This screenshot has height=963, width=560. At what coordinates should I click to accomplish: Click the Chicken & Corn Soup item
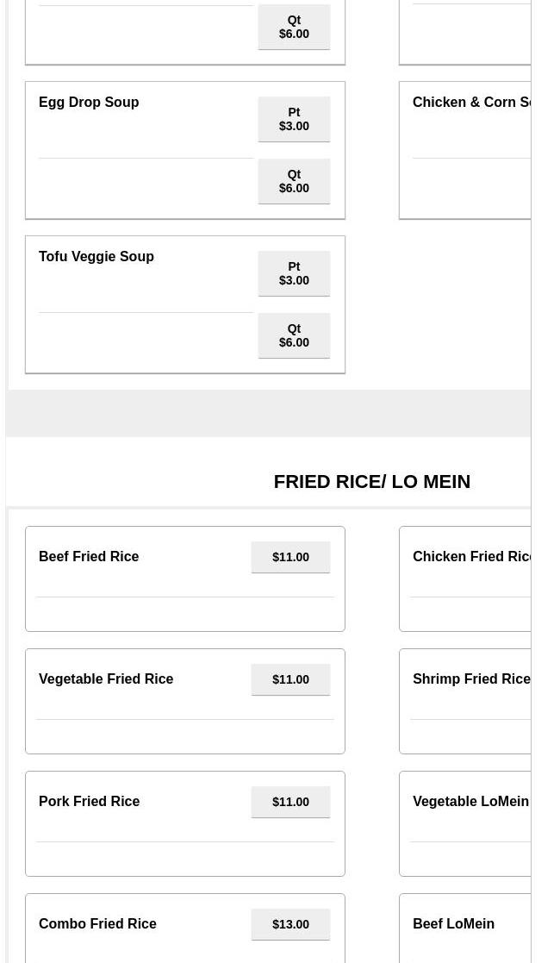tap(471, 102)
